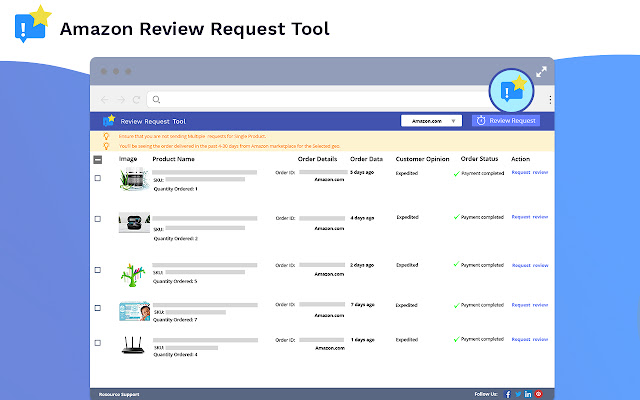Click the Image column header
Image resolution: width=640 pixels, height=400 pixels.
128,159
